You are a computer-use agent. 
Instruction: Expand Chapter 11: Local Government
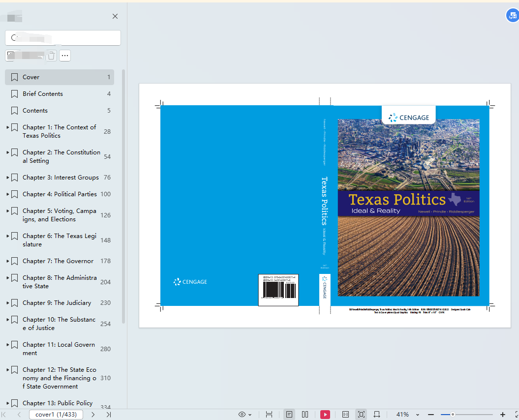7,345
